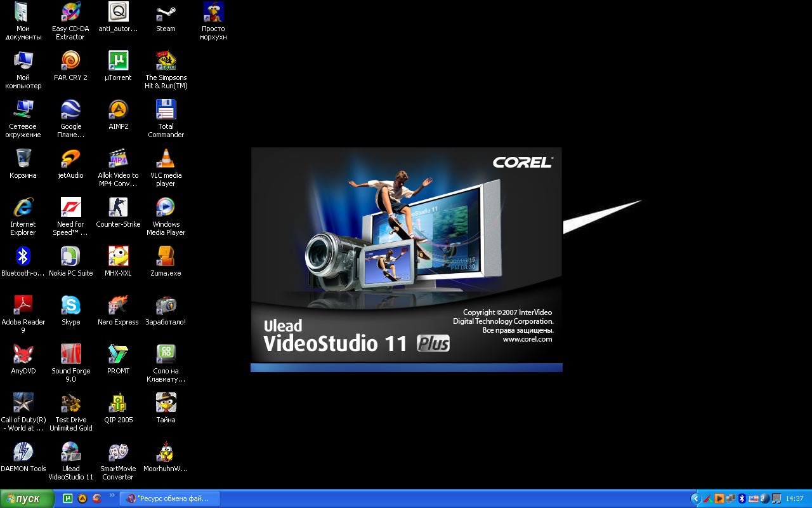Screen dimensions: 812x508
Task: Launch AIMP from the quick launch bar
Action: coord(82,498)
